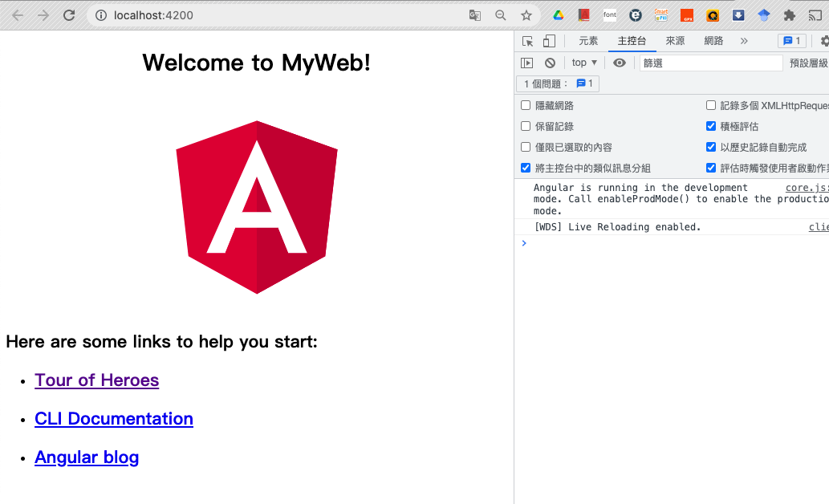Check the 僅限已選取的內容 checkbox
Viewport: 829px width, 504px height.
pyautogui.click(x=526, y=147)
